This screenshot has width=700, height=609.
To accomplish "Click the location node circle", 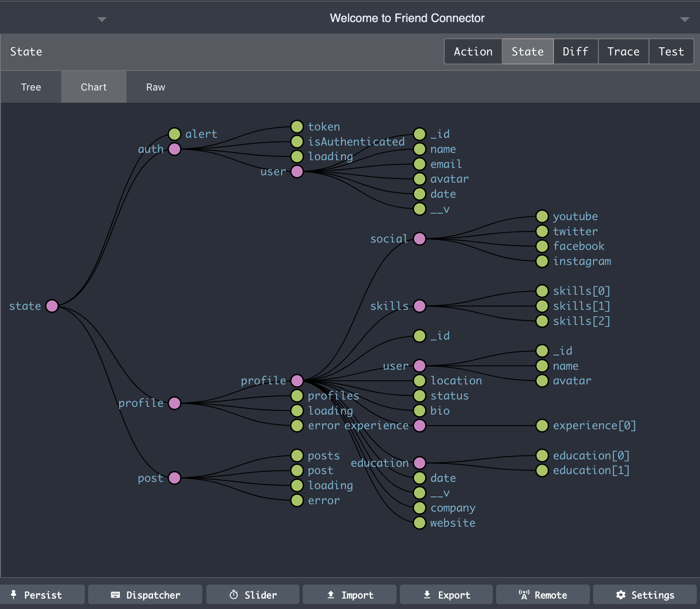I will tap(419, 381).
